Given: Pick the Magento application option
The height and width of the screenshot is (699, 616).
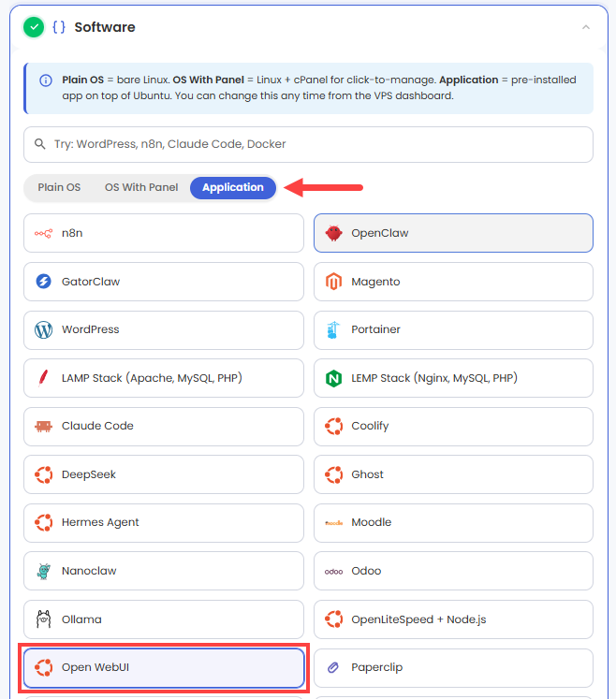Looking at the screenshot, I should (453, 282).
